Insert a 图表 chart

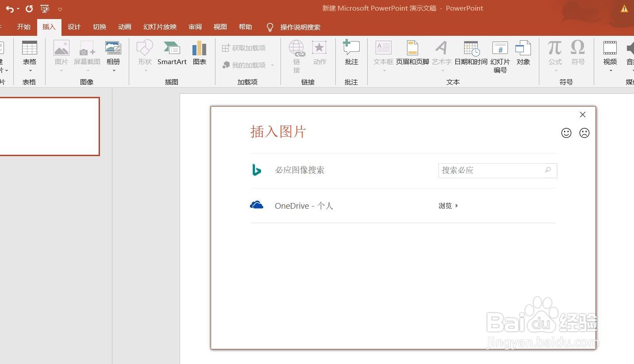200,53
